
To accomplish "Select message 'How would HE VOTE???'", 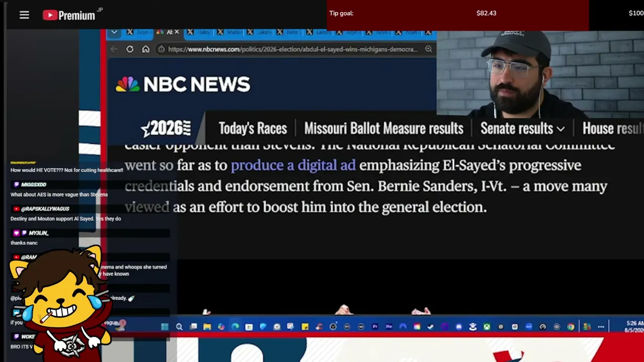I will (x=67, y=170).
